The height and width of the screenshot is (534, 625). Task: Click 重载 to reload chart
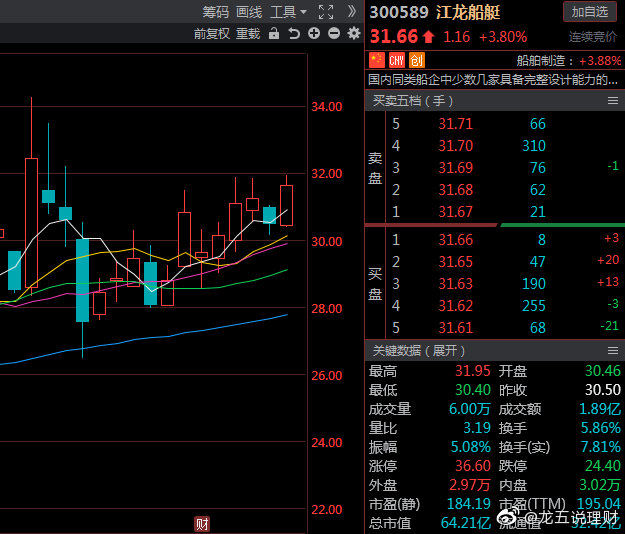(248, 34)
